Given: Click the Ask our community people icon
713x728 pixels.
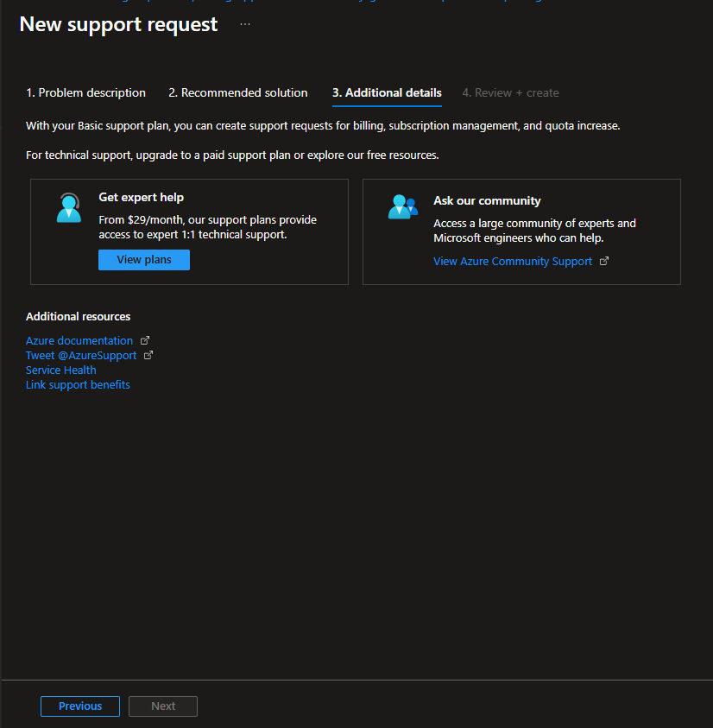Looking at the screenshot, I should [403, 206].
